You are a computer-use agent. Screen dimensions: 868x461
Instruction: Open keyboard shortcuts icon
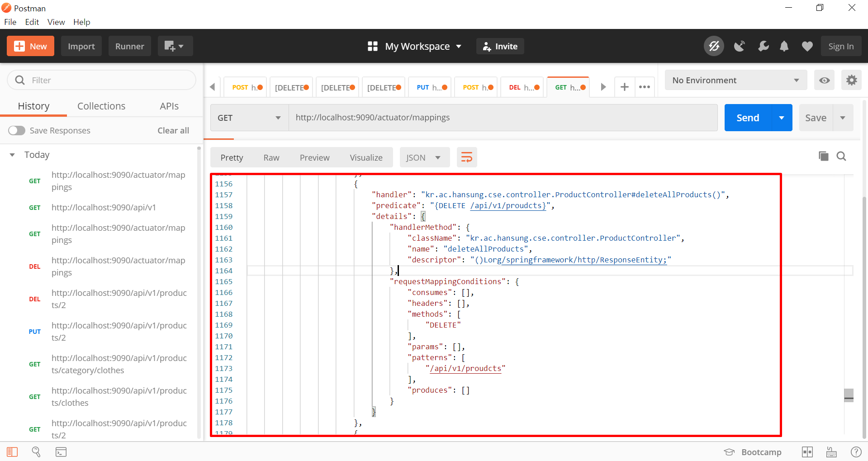pos(831,452)
